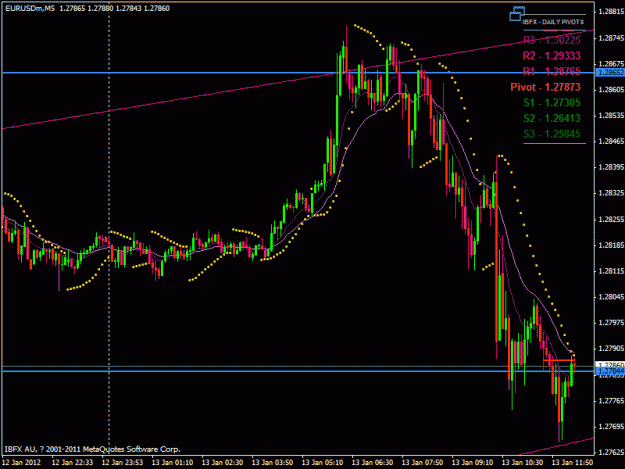625x469 pixels.
Task: Click the 1.27844 blue price tag
Action: pos(610,371)
